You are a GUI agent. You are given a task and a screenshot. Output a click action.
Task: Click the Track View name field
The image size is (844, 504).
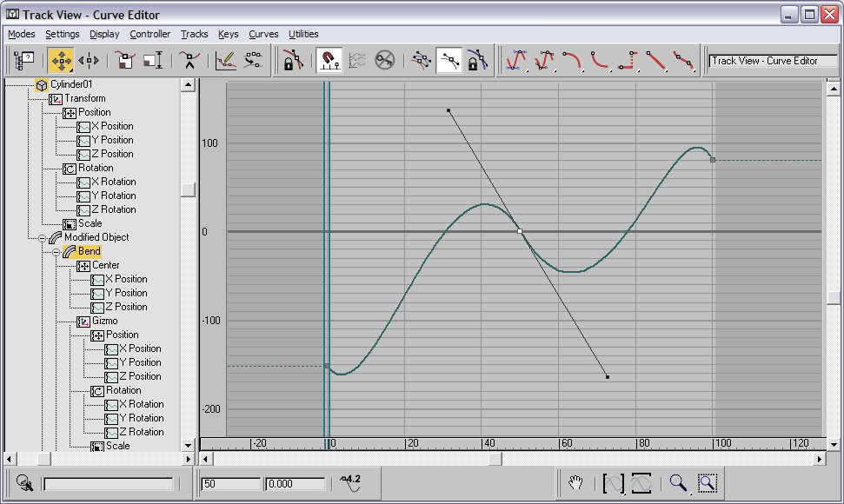pyautogui.click(x=773, y=61)
